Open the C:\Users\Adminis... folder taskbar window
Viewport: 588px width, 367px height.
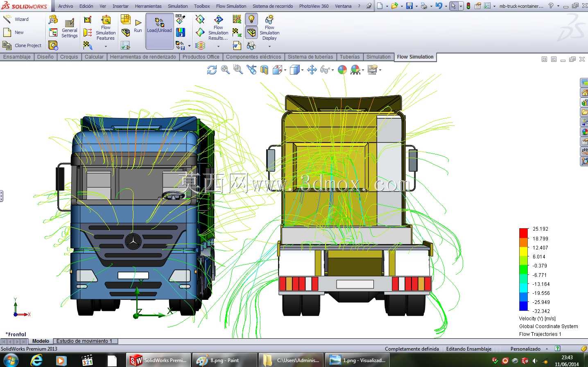[x=292, y=360]
